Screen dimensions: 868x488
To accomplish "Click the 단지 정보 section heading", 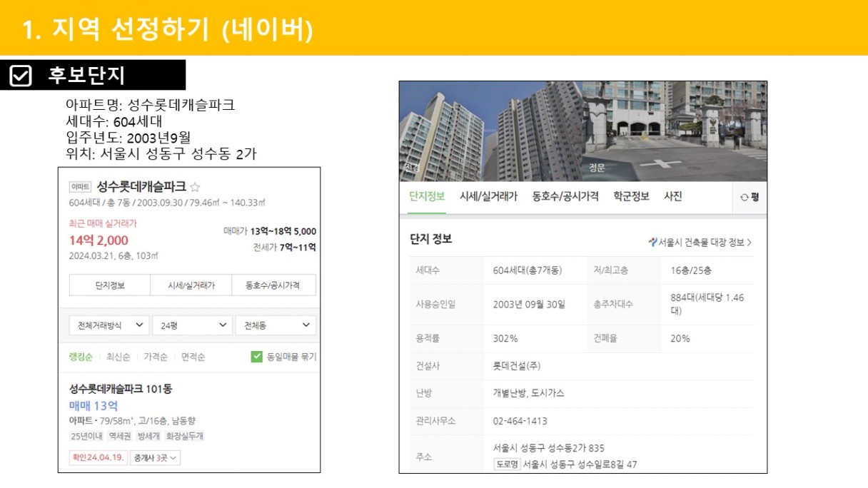I will [430, 239].
